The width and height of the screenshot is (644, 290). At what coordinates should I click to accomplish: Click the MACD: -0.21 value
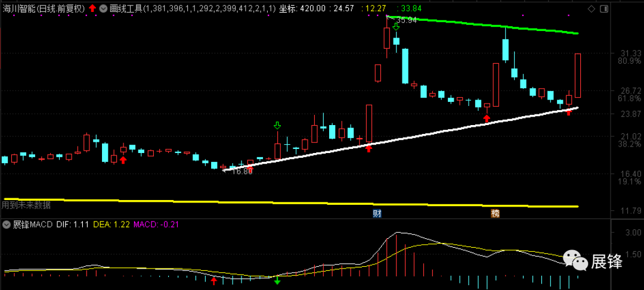(155, 224)
